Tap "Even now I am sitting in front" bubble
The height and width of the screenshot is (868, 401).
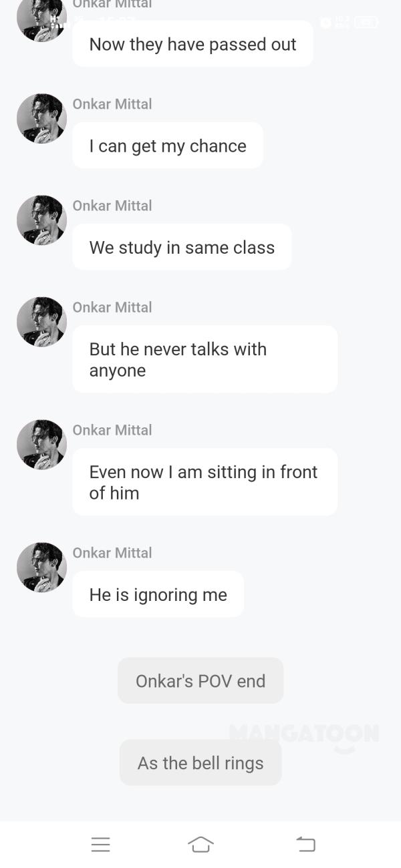pyautogui.click(x=205, y=482)
